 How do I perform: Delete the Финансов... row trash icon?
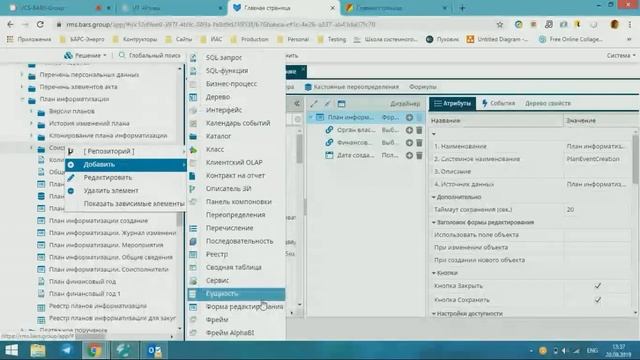tap(419, 143)
